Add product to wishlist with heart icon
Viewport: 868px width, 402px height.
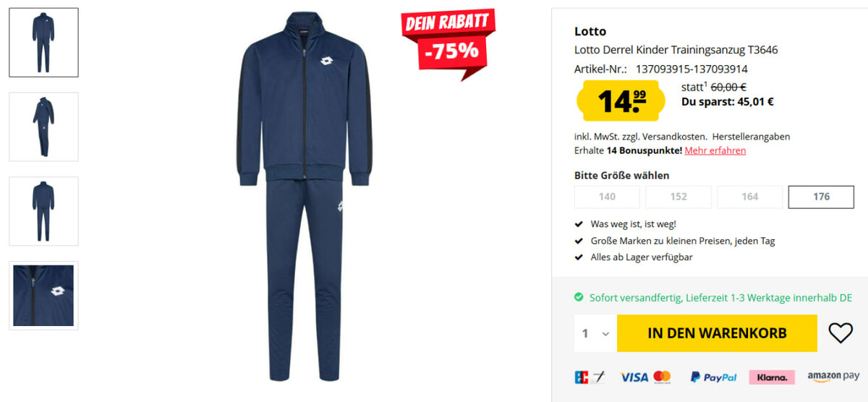[841, 333]
